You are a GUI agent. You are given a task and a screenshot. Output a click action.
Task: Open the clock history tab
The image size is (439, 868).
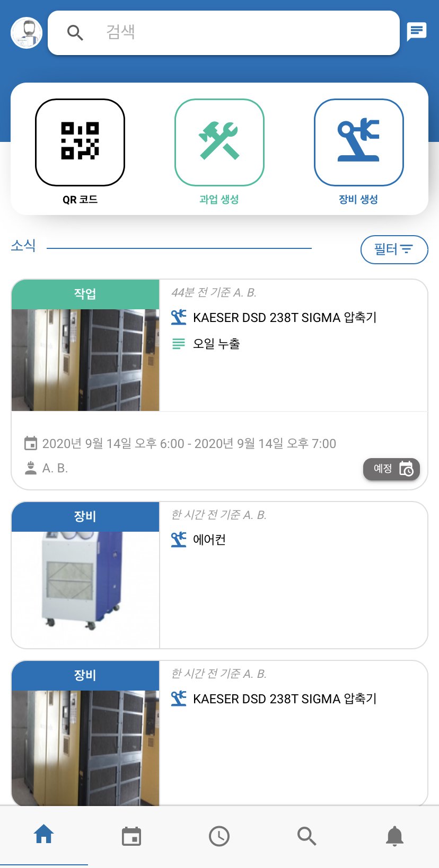pyautogui.click(x=219, y=836)
